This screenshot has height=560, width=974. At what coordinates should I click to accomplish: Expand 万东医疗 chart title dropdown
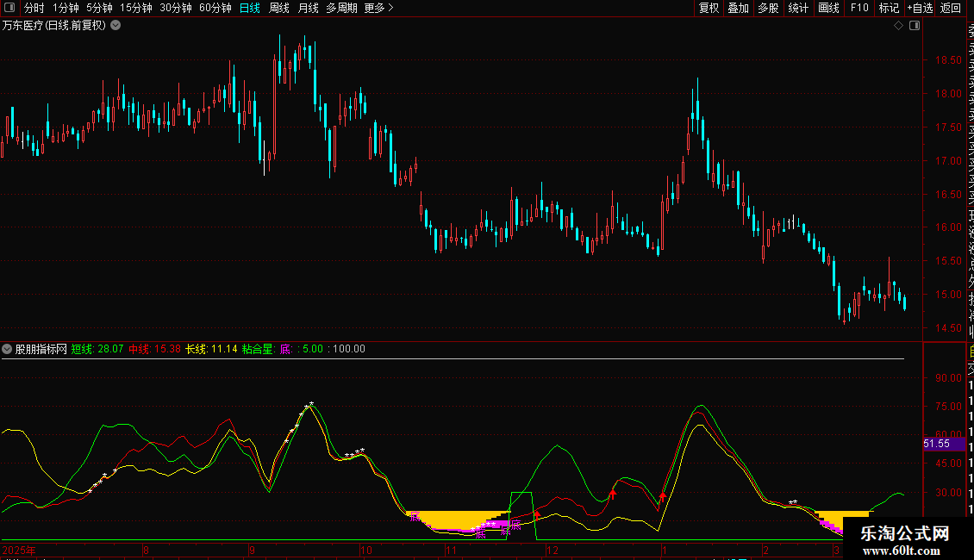(x=116, y=25)
